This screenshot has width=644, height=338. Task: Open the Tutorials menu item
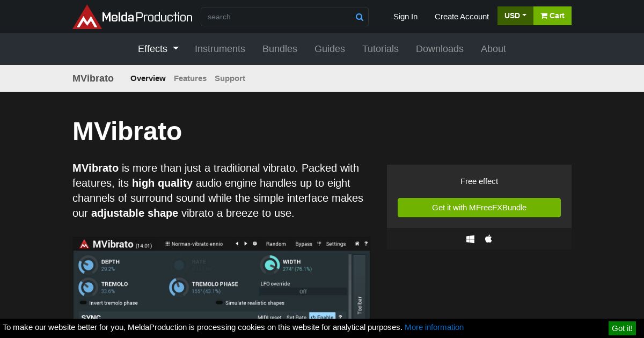pyautogui.click(x=380, y=49)
